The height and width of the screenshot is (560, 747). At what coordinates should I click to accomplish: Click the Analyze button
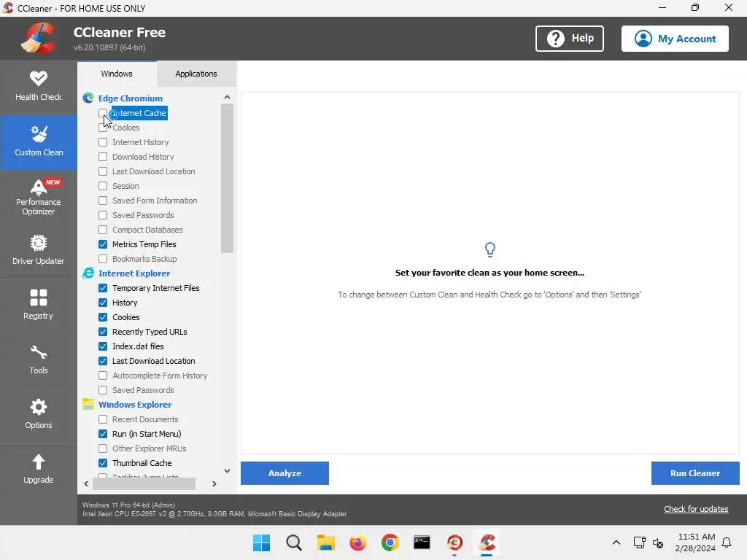[285, 472]
